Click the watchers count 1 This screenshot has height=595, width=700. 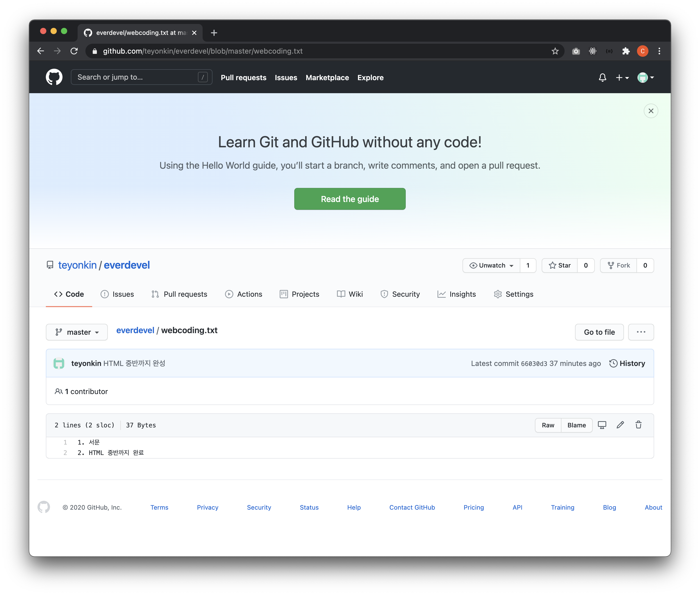pyautogui.click(x=528, y=265)
